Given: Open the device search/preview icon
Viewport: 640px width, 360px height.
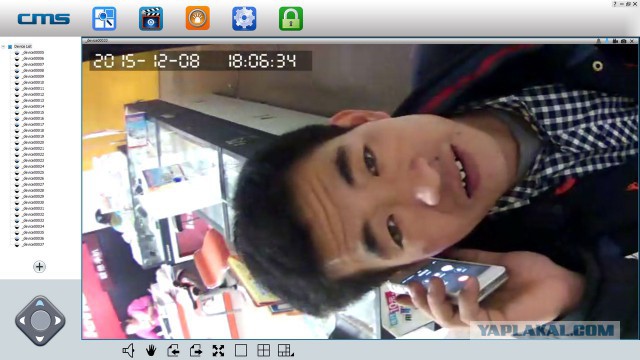Looking at the screenshot, I should pyautogui.click(x=104, y=18).
